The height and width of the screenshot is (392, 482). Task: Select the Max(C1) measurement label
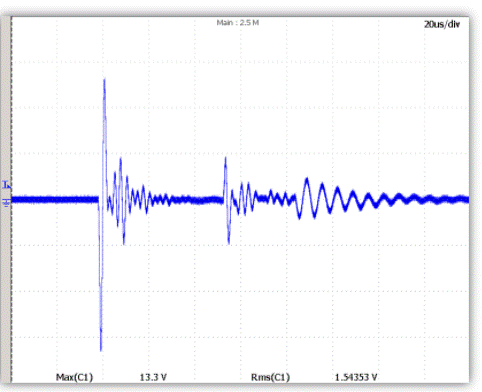point(74,377)
